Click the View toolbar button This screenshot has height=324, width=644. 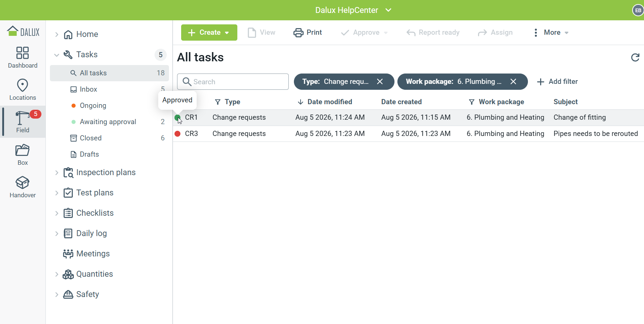tap(261, 33)
